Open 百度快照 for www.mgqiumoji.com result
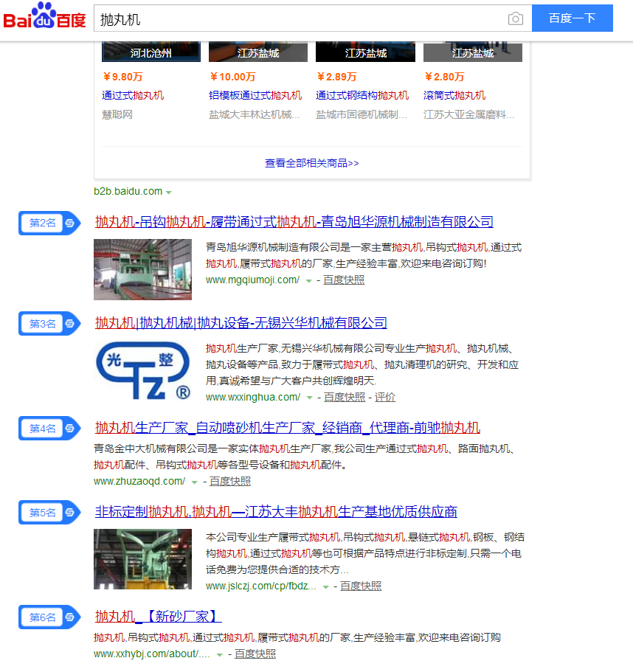 pyautogui.click(x=344, y=280)
